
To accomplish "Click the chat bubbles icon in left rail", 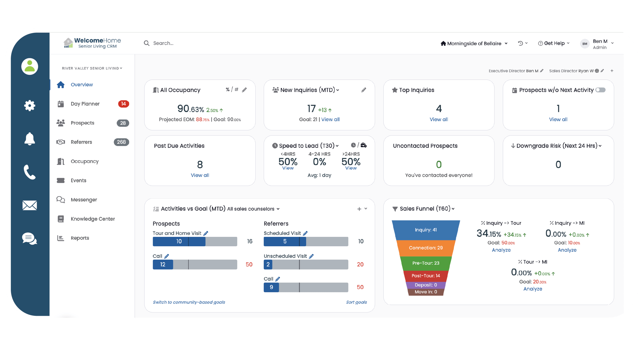I will [x=30, y=239].
